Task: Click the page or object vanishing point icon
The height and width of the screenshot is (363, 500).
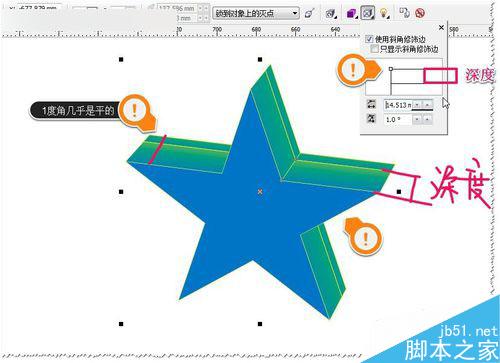Action: (x=310, y=13)
